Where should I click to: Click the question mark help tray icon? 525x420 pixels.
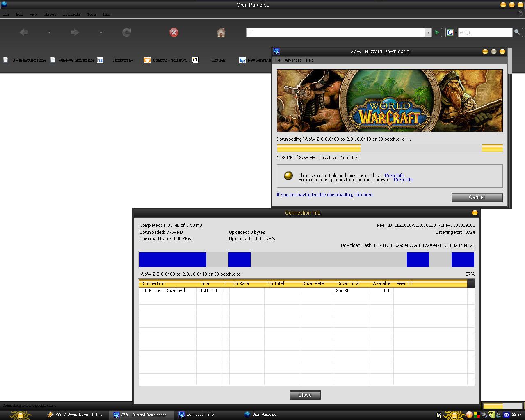[x=439, y=415]
